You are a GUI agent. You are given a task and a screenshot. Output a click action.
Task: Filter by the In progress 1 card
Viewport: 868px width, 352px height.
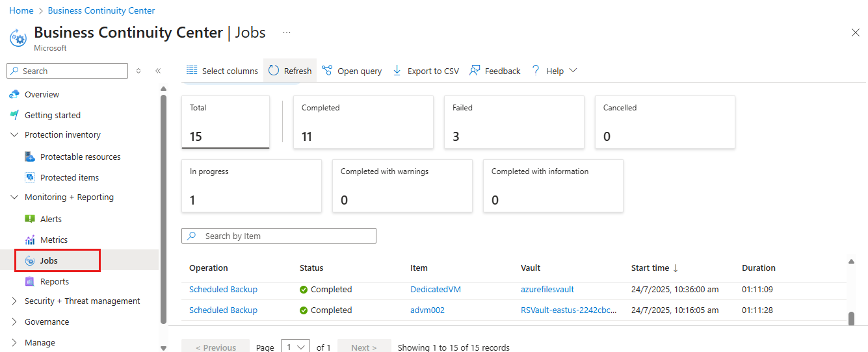coord(252,186)
